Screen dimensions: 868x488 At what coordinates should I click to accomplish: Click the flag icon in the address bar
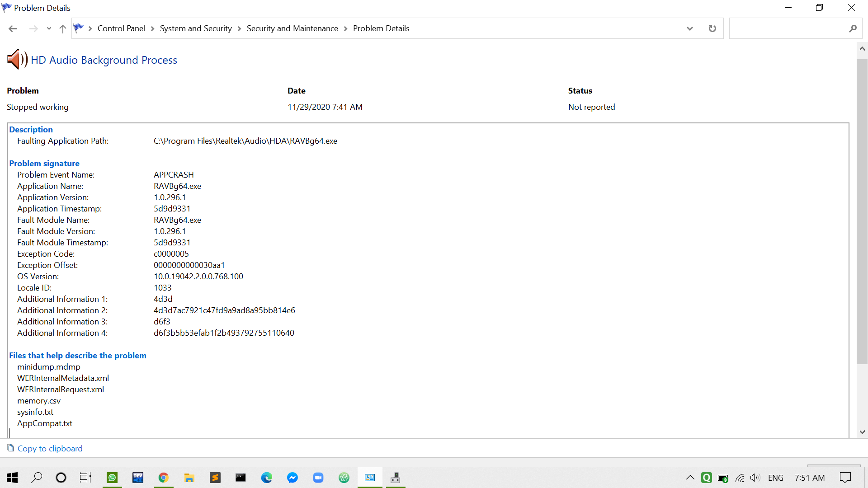(78, 28)
